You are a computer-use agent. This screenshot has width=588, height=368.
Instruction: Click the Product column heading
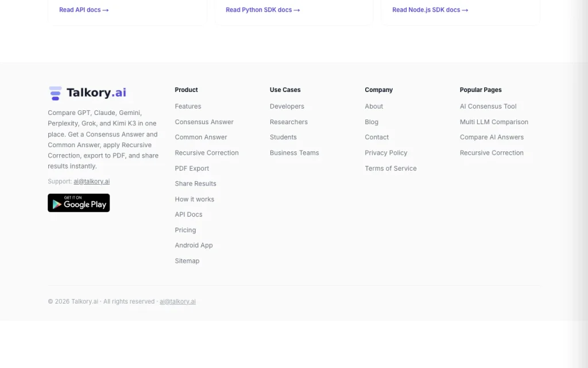point(186,90)
